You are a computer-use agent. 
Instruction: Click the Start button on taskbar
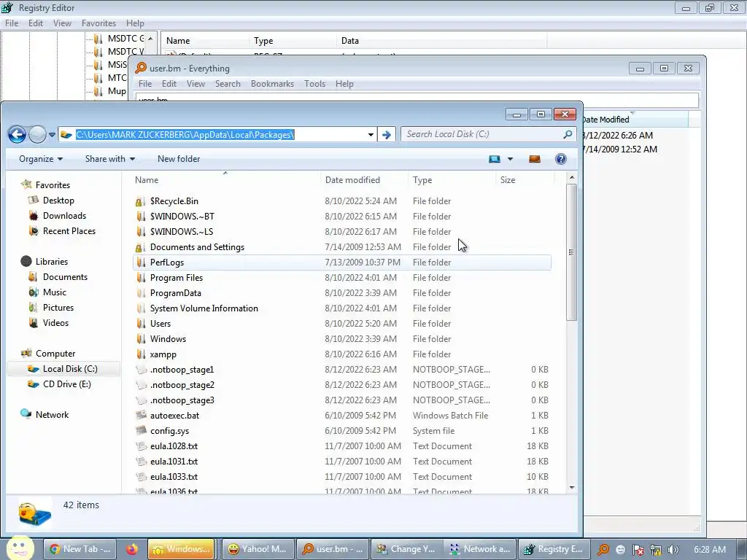coord(20,548)
